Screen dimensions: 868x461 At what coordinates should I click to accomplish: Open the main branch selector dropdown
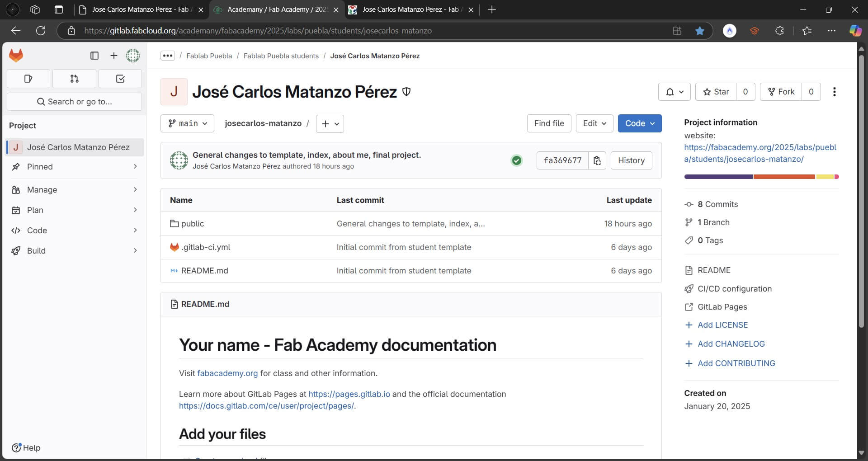pos(187,123)
